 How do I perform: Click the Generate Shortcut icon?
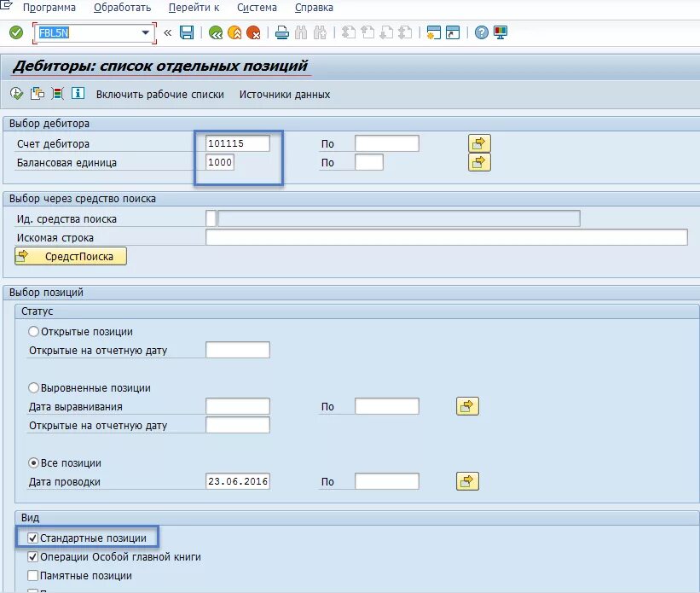point(453,32)
